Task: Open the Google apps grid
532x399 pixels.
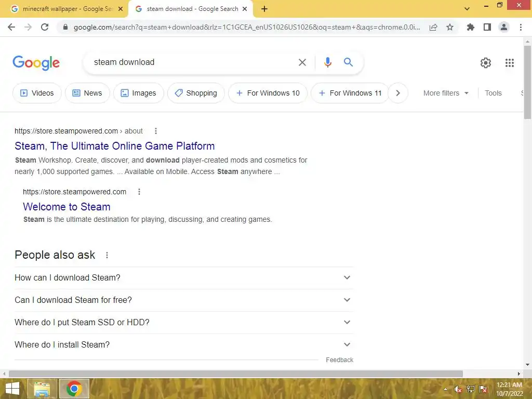Action: pyautogui.click(x=509, y=63)
